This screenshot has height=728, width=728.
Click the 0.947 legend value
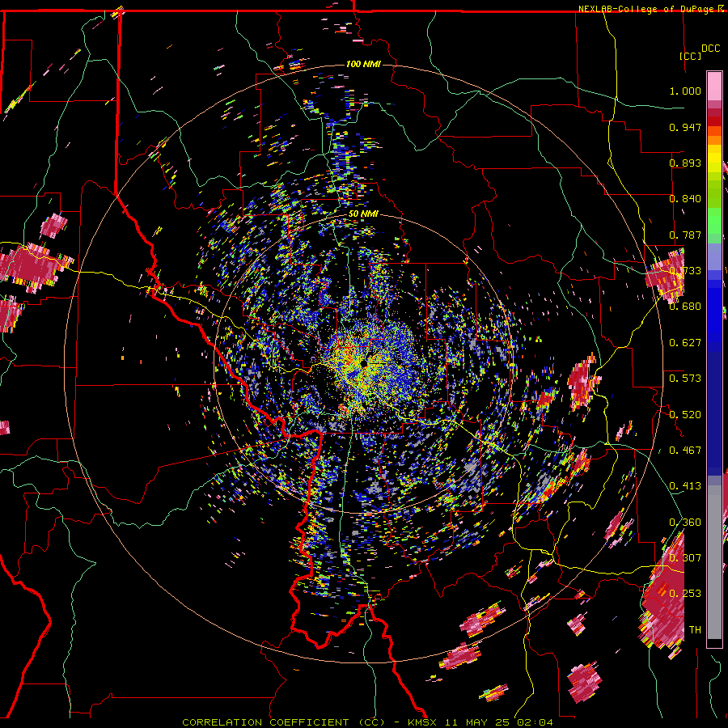click(x=685, y=127)
